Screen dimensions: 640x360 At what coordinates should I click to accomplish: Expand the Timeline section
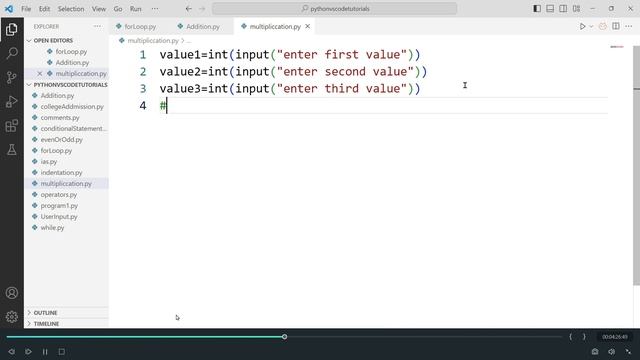pyautogui.click(x=46, y=324)
